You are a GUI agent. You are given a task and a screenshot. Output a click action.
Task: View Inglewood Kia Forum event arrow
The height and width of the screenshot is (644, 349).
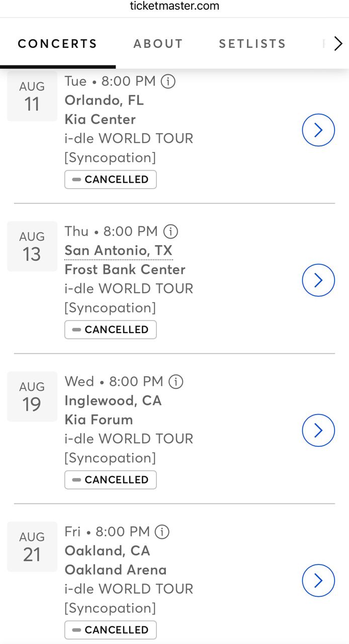318,430
